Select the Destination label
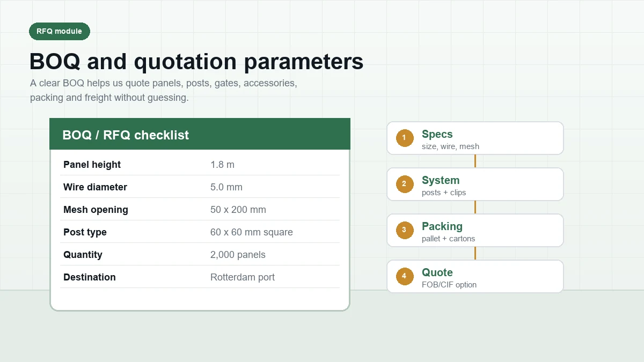This screenshot has width=644, height=362. click(89, 277)
